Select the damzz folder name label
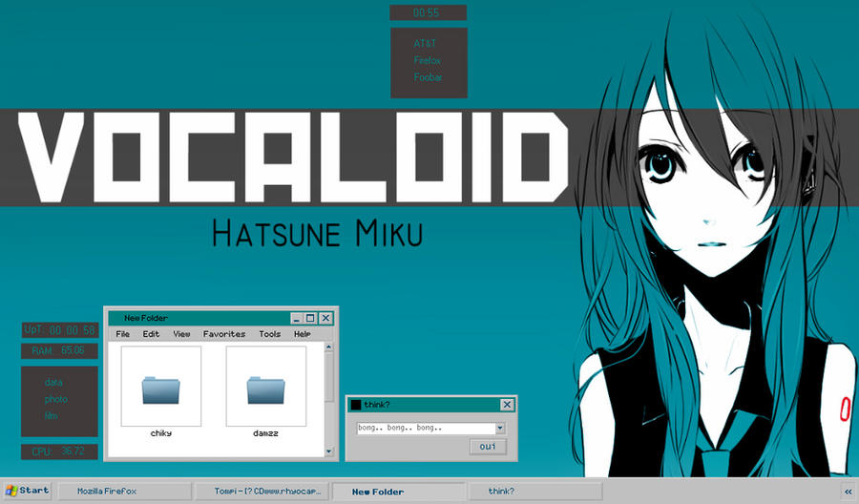This screenshot has width=859, height=504. pyautogui.click(x=265, y=433)
